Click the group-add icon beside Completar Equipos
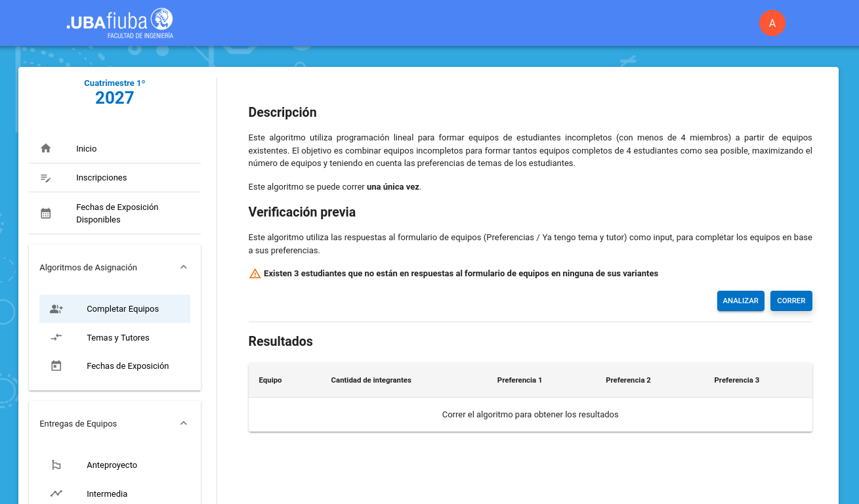This screenshot has height=504, width=859. (56, 309)
